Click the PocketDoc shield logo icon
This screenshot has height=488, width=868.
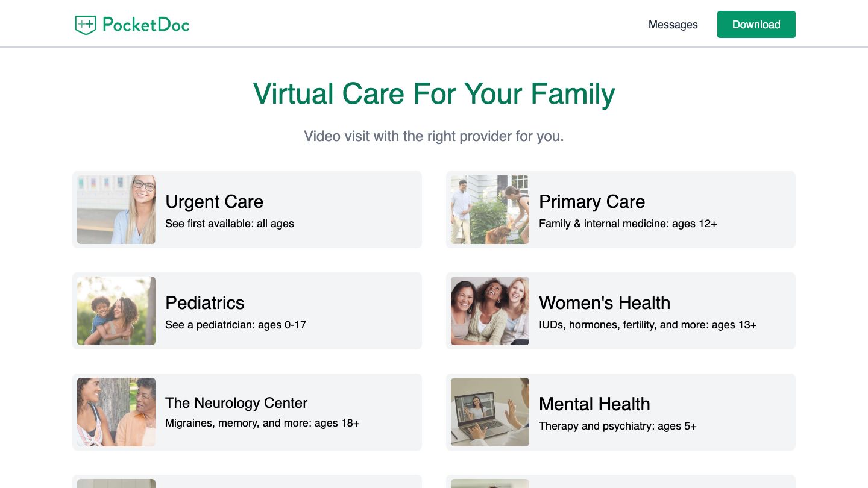86,25
